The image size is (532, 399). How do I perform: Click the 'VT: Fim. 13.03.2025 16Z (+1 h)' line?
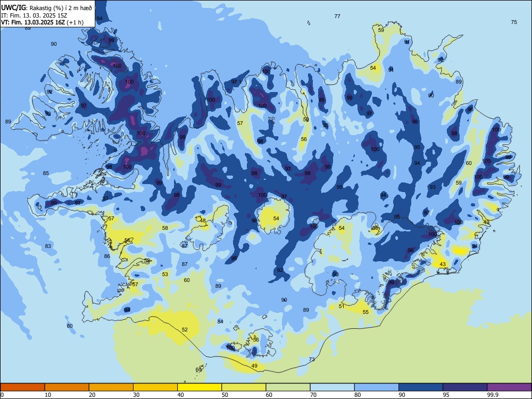pos(42,22)
